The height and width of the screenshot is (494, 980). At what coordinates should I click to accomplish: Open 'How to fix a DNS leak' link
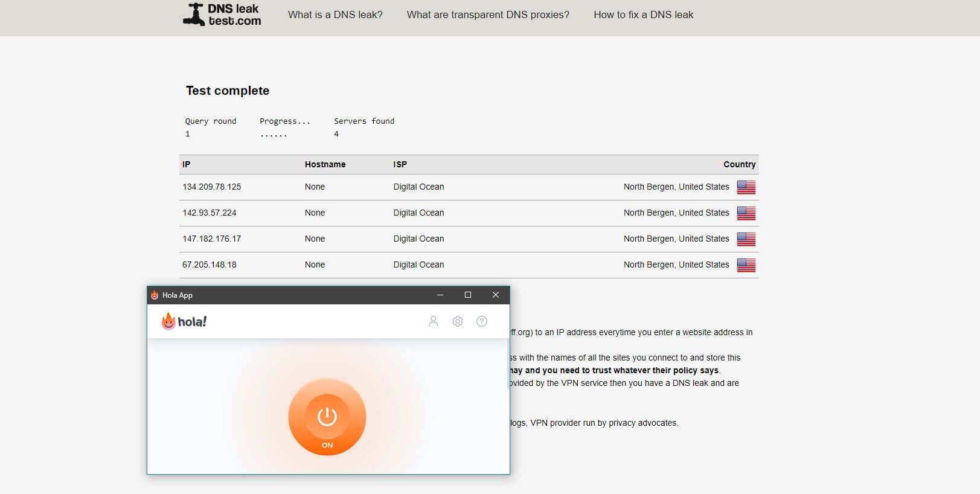[x=644, y=14]
